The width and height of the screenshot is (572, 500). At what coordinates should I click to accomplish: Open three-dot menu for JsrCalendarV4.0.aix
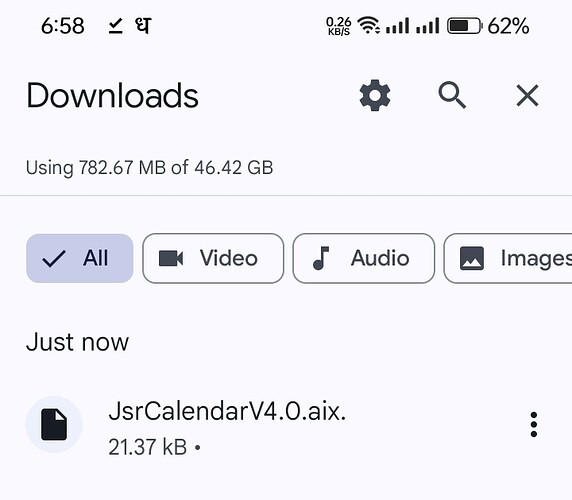534,425
